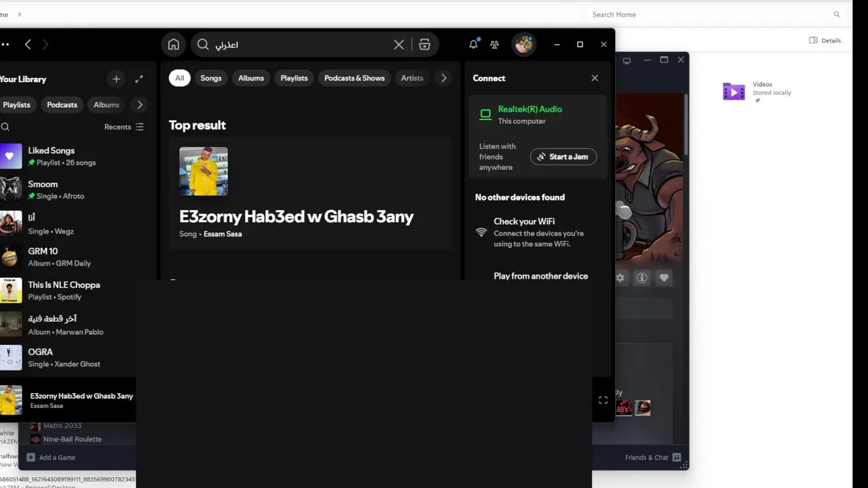Select the Songs search filter
The height and width of the screenshot is (488, 868).
[211, 78]
